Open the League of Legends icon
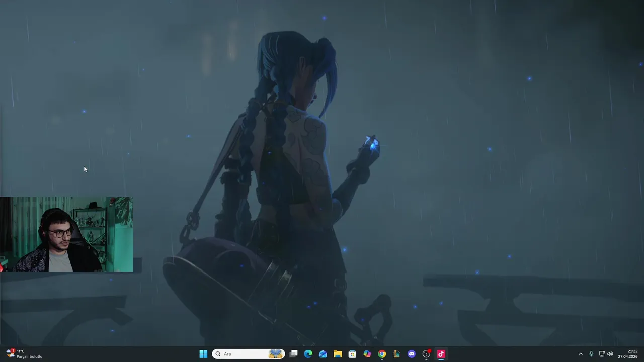This screenshot has height=362, width=644. (396, 354)
